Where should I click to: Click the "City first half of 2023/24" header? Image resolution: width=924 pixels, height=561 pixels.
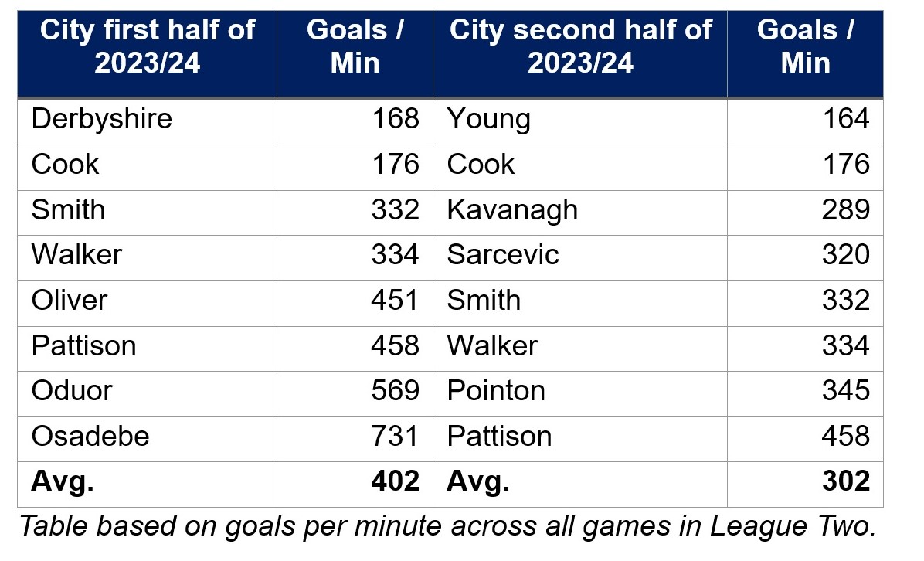point(147,46)
